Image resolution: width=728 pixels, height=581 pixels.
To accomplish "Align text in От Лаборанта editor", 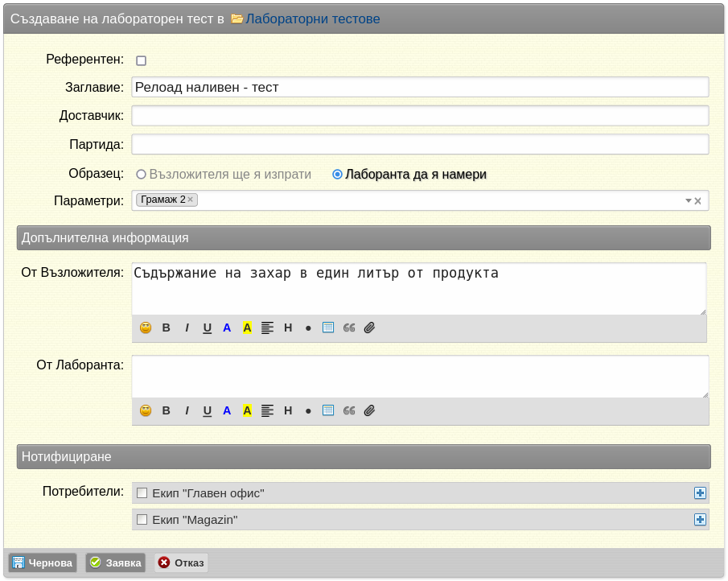I will click(x=267, y=410).
